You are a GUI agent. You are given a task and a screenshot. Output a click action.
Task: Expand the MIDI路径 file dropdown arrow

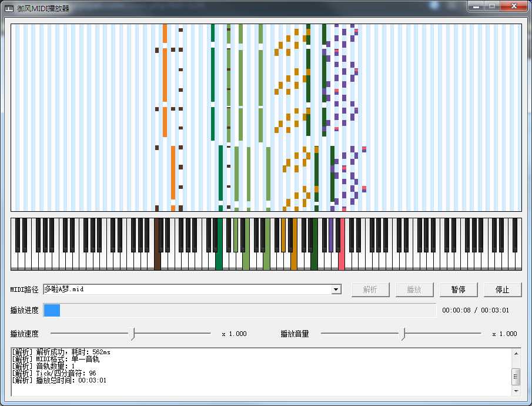(x=336, y=289)
